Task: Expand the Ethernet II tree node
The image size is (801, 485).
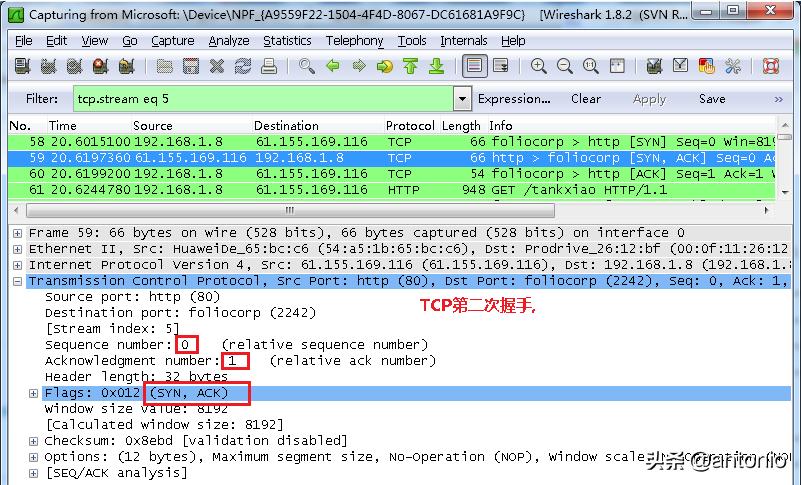Action: pos(17,249)
